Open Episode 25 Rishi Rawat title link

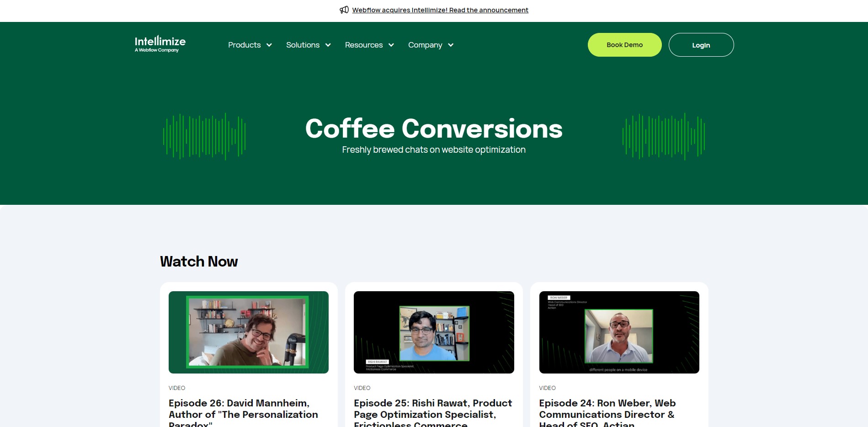pyautogui.click(x=433, y=412)
